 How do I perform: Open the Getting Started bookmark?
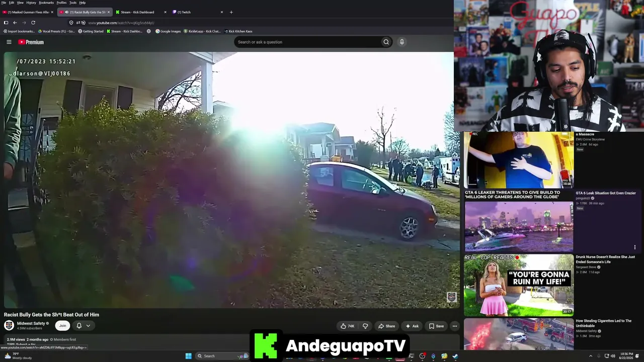pos(91,31)
